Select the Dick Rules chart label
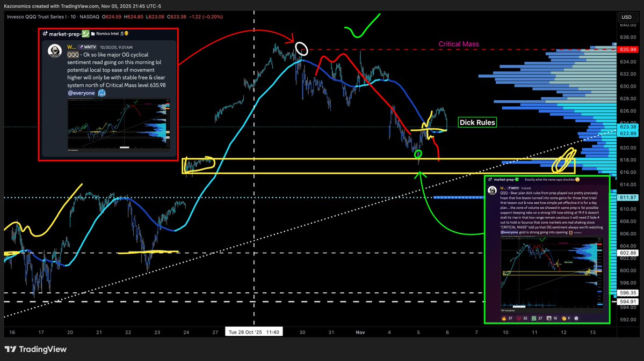The image size is (644, 361). (x=477, y=122)
